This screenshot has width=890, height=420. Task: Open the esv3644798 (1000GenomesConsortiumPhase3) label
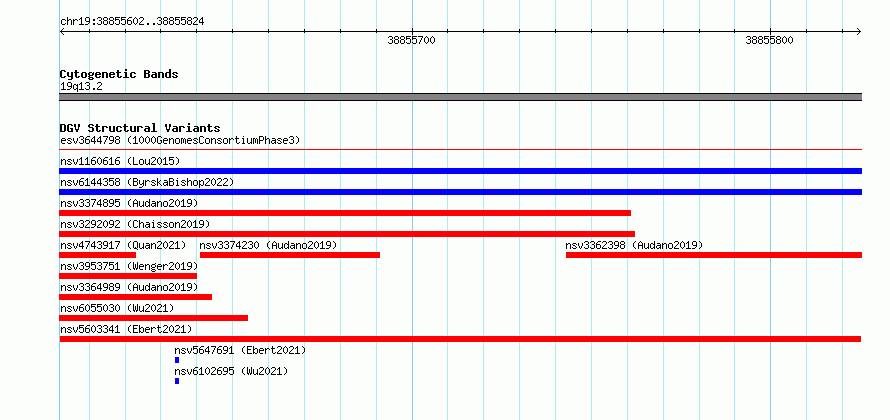pos(180,140)
